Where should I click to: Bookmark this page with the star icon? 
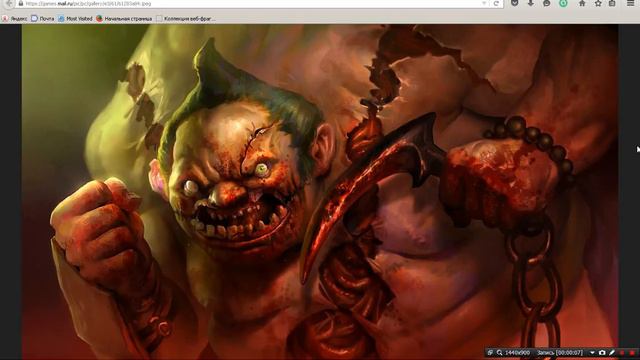[598, 3]
